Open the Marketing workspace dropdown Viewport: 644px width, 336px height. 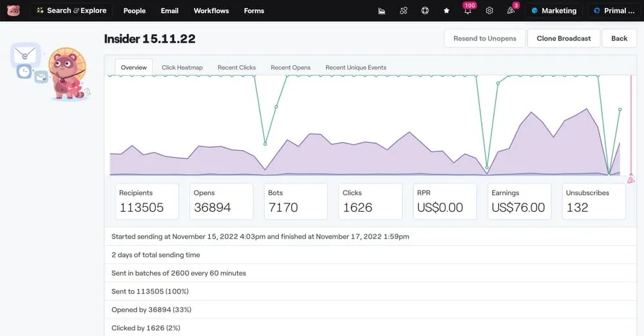tap(553, 11)
